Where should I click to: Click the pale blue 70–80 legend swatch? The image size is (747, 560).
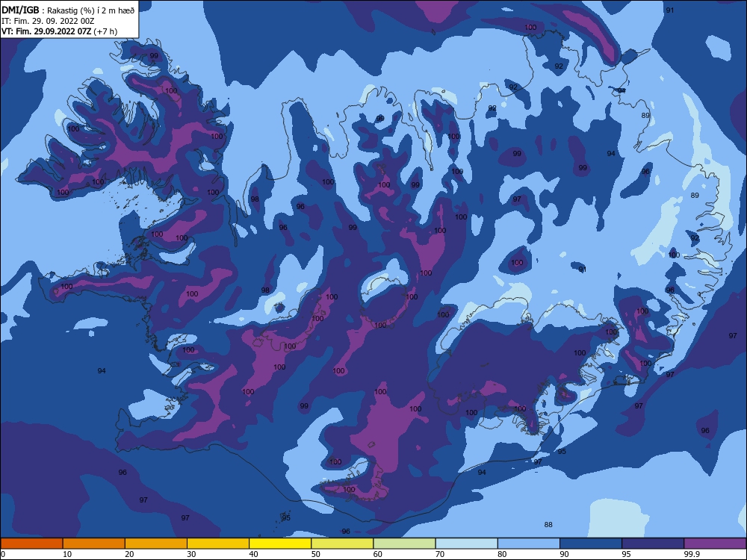[466, 544]
